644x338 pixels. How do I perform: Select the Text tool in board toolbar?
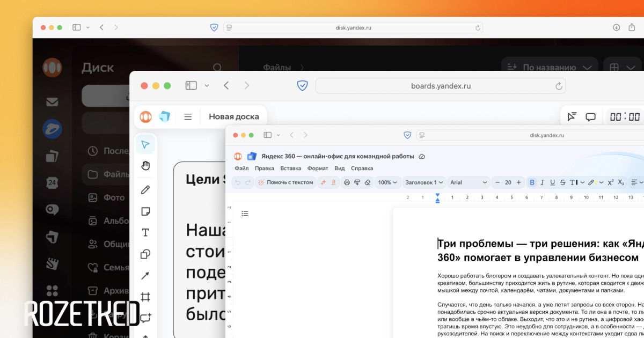tap(145, 232)
